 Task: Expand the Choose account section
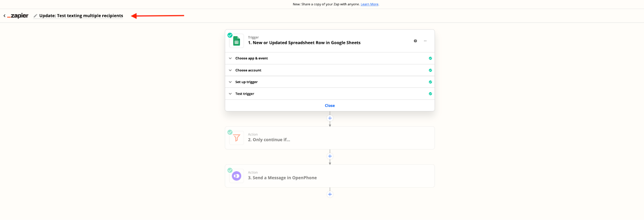pyautogui.click(x=330, y=70)
